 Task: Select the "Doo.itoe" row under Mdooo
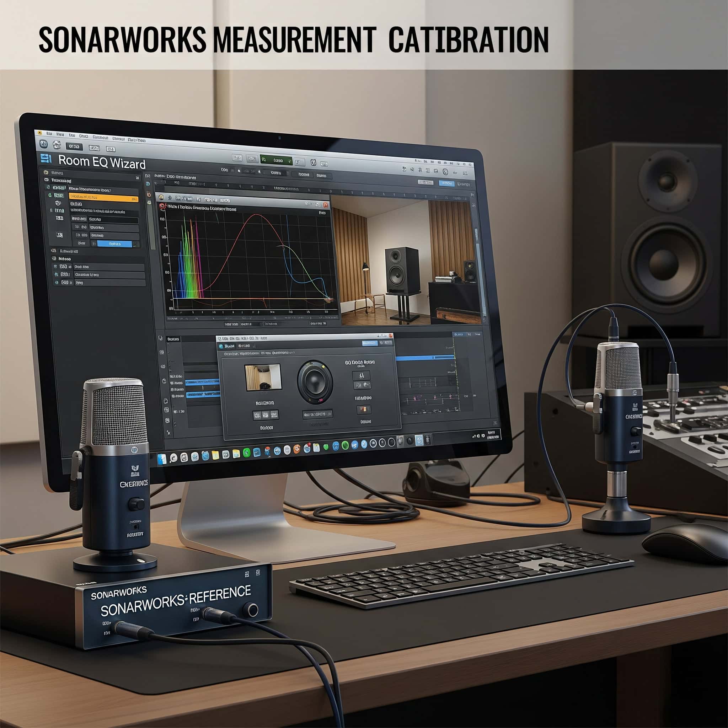109,267
